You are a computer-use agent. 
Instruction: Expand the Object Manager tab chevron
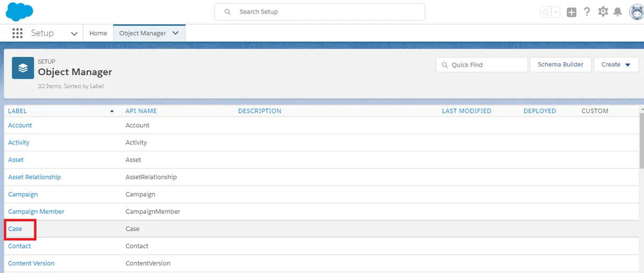click(x=175, y=33)
